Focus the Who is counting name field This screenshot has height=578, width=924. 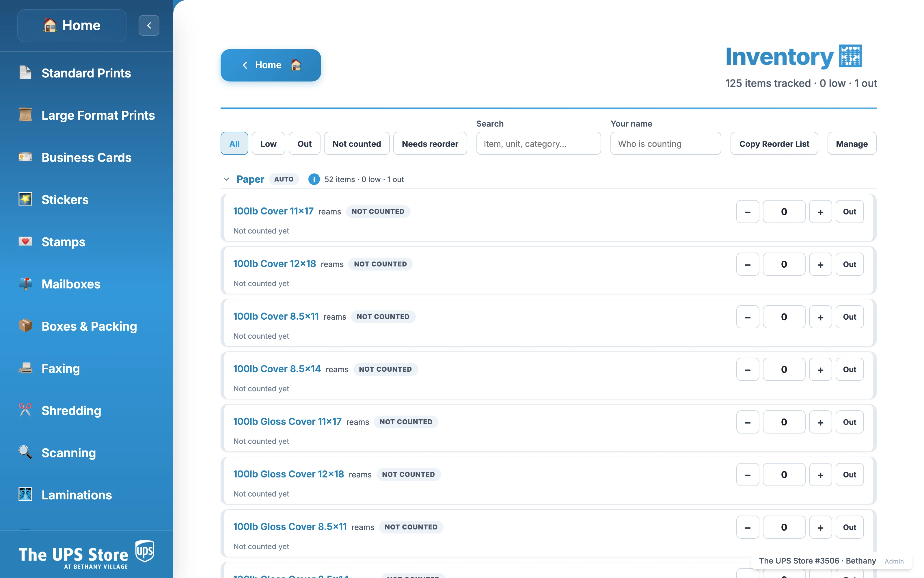(666, 143)
